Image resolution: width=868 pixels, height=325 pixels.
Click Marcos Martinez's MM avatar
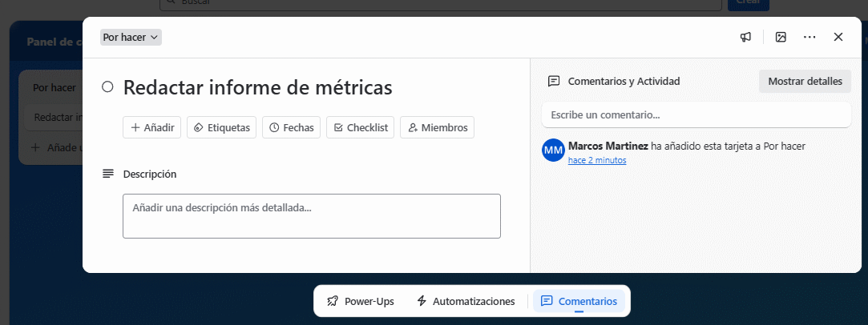click(553, 150)
